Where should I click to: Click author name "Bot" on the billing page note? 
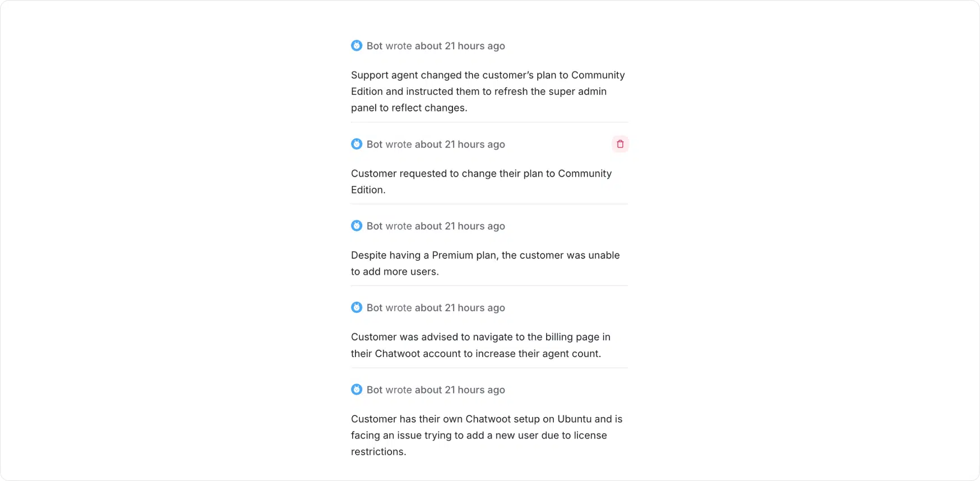[375, 308]
